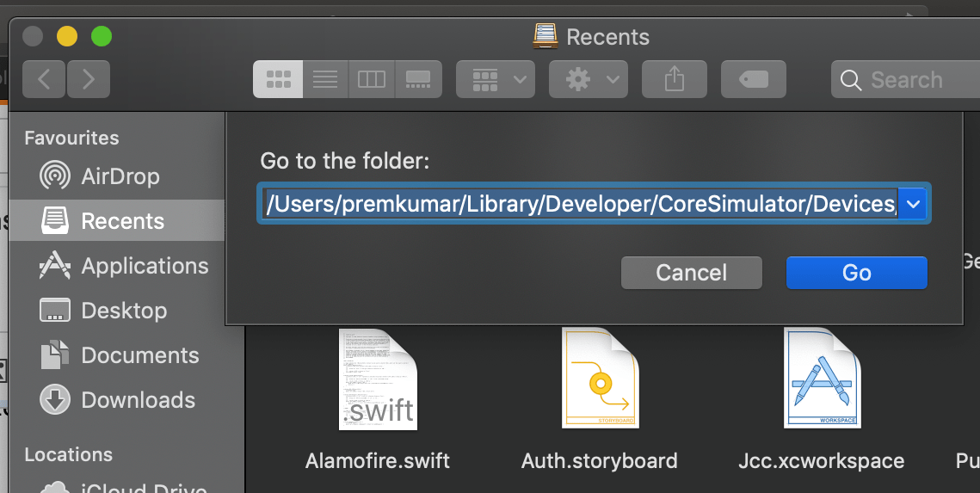This screenshot has width=980, height=493.
Task: Select Recents in the sidebar
Action: tap(117, 220)
